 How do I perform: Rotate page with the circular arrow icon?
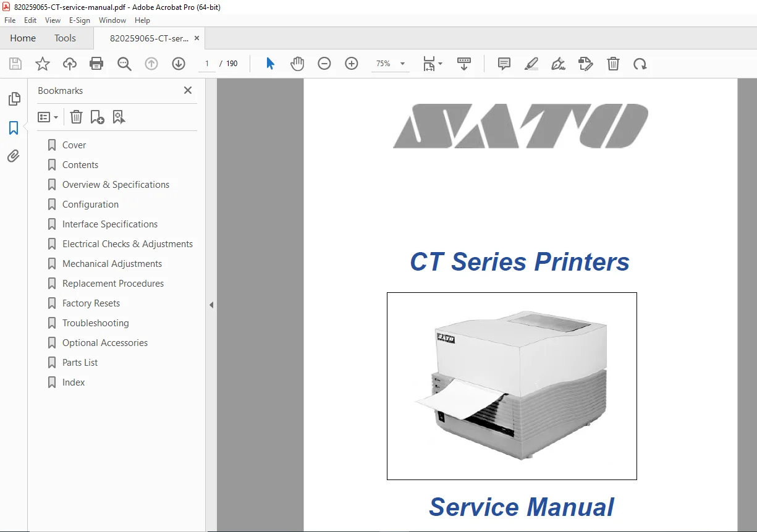pyautogui.click(x=640, y=64)
